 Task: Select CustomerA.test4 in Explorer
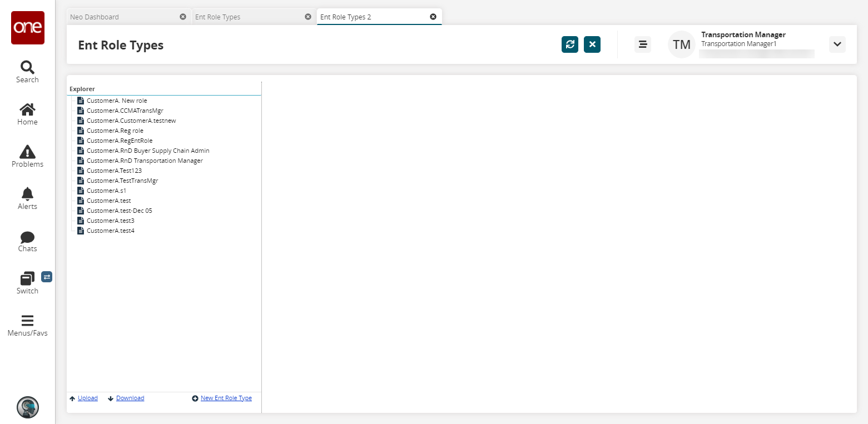point(111,231)
